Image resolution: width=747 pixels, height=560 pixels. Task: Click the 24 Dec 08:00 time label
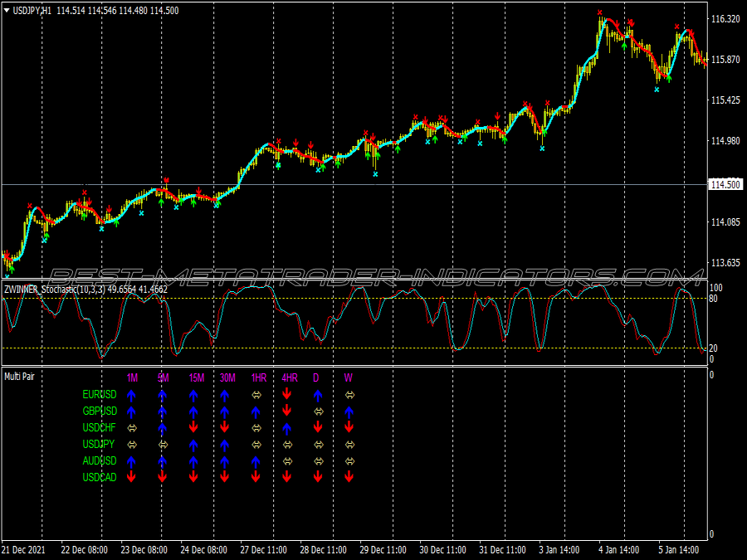203,549
